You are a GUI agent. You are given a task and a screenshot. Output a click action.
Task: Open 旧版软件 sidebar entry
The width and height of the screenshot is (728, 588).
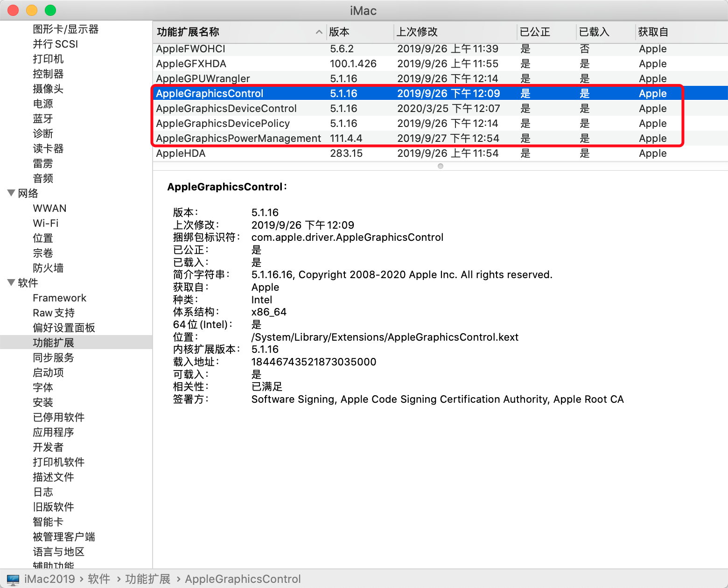(53, 507)
